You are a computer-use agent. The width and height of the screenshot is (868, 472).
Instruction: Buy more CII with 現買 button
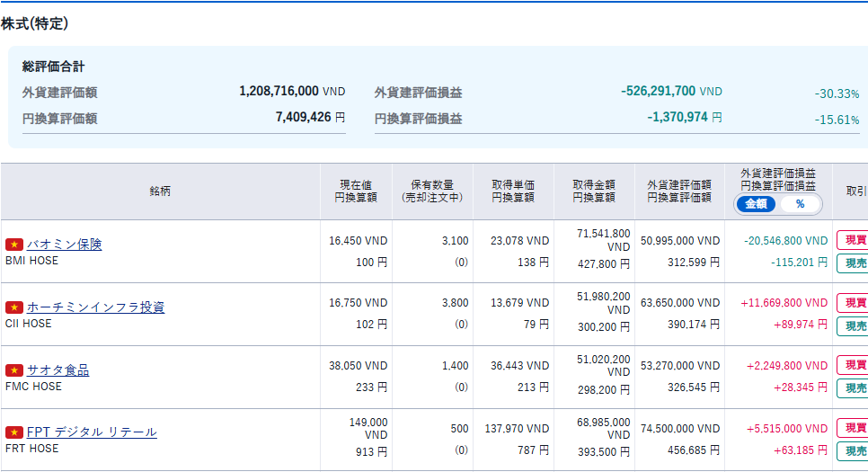coord(852,303)
